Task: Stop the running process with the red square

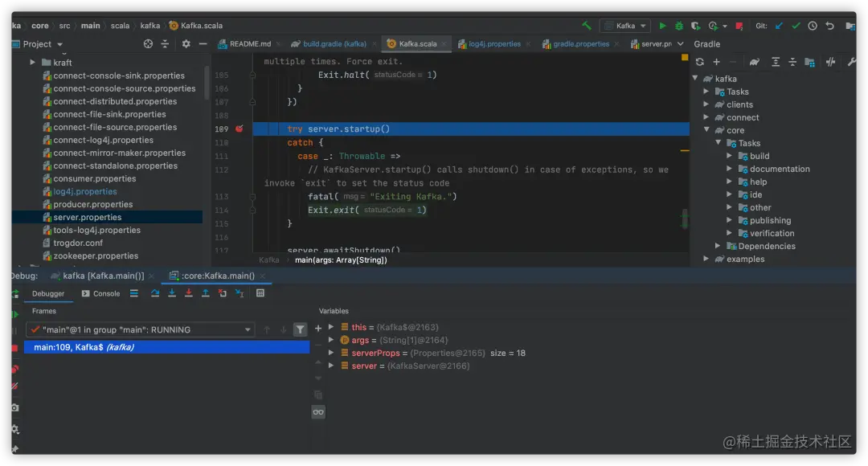Action: pyautogui.click(x=739, y=26)
